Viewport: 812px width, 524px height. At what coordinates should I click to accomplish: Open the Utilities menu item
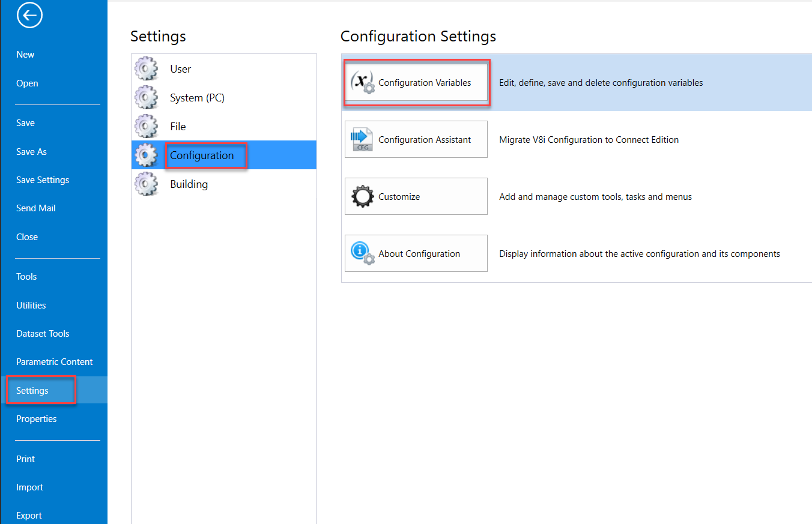pos(31,306)
